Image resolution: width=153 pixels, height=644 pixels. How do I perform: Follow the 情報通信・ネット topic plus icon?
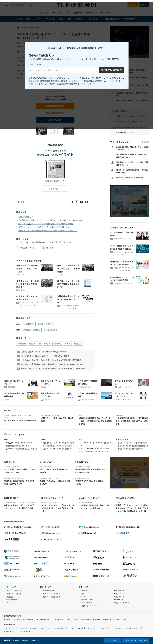point(18,248)
